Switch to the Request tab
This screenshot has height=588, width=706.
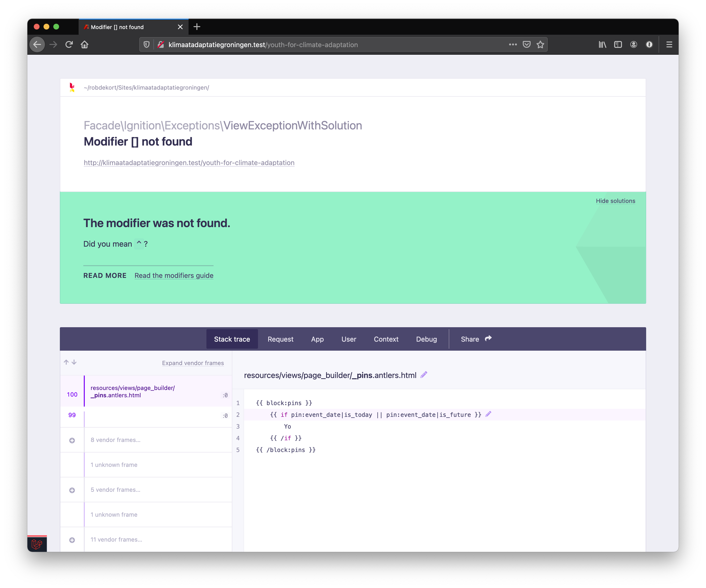click(x=280, y=339)
